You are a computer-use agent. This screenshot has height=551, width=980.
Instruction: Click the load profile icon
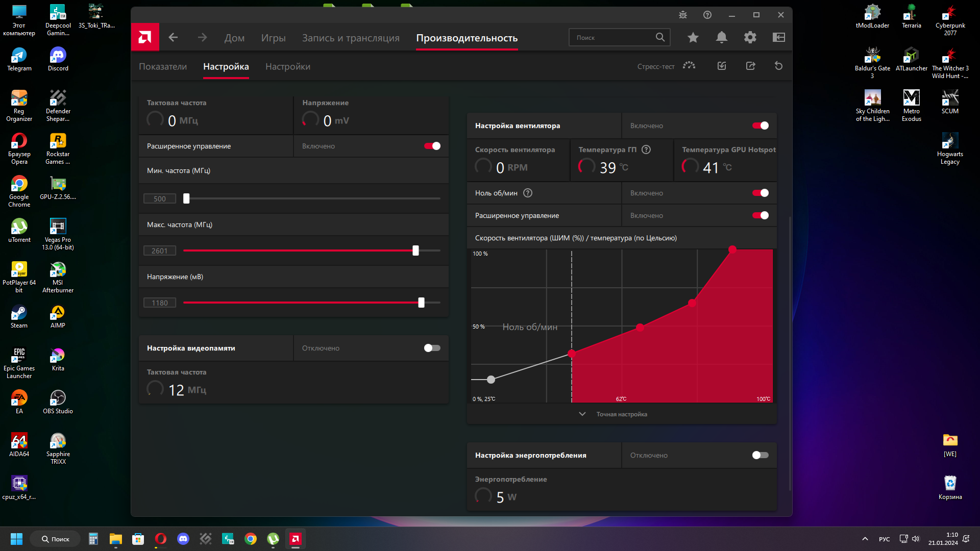(x=722, y=66)
